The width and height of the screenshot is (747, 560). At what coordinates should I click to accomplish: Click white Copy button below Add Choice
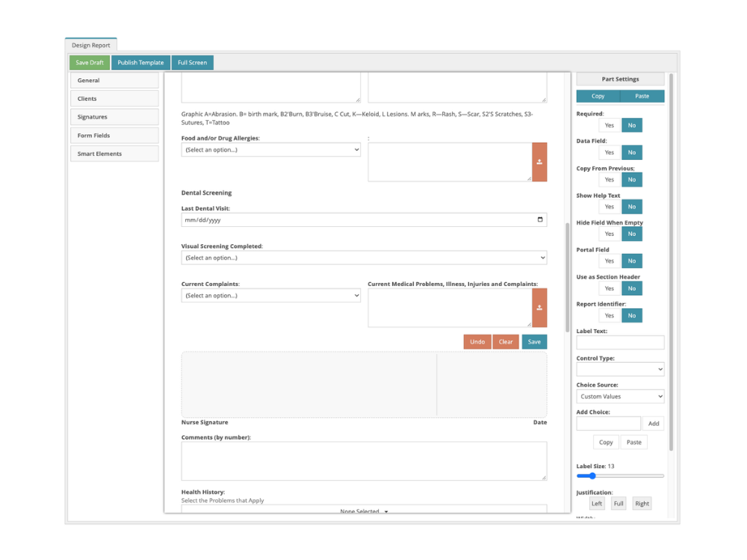tap(606, 442)
